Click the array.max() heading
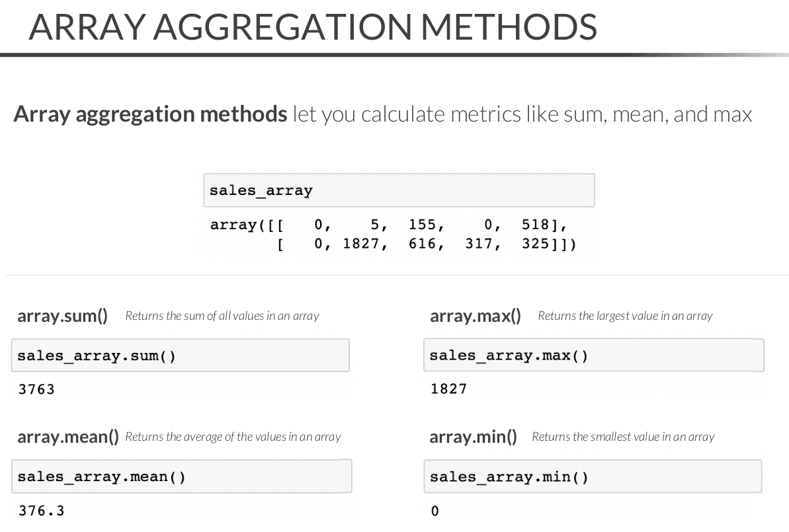The width and height of the screenshot is (789, 532). pyautogui.click(x=475, y=316)
